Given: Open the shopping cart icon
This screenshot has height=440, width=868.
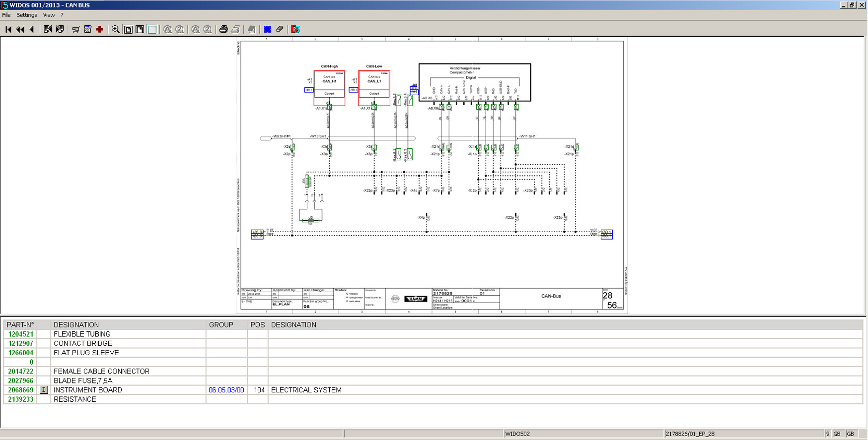Looking at the screenshot, I should pyautogui.click(x=76, y=29).
